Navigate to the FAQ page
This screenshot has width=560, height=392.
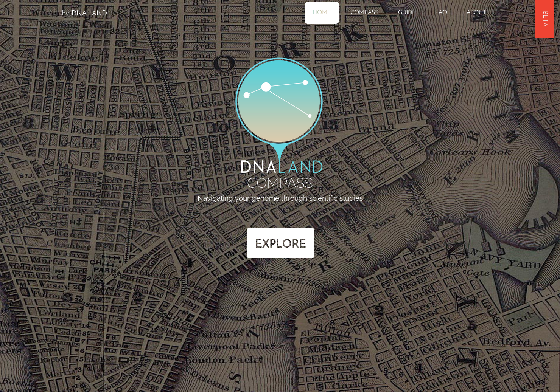(441, 12)
